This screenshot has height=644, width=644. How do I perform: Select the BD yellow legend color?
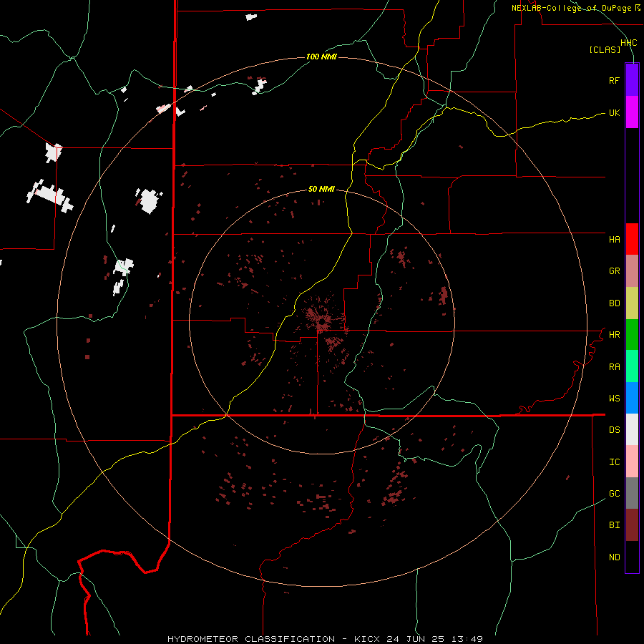pyautogui.click(x=632, y=303)
